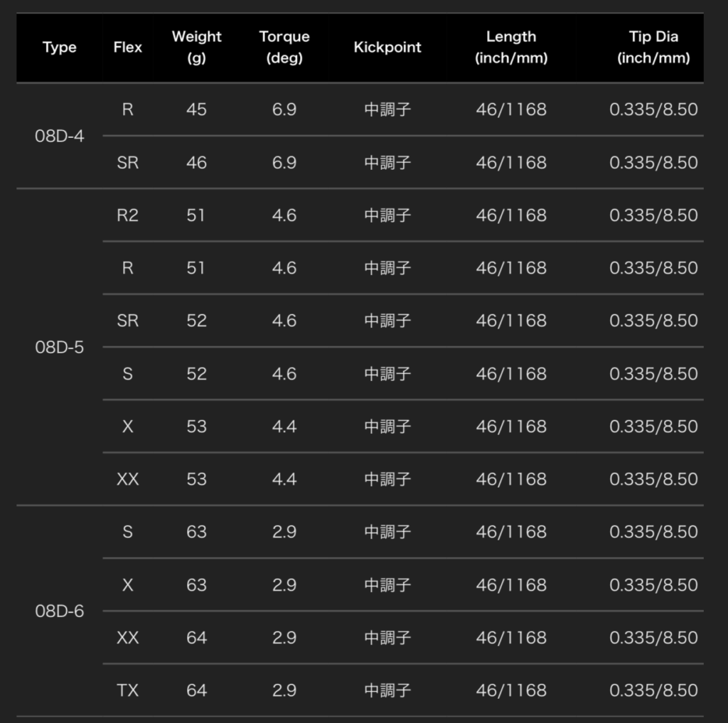This screenshot has height=723, width=728.
Task: Click the weight value 45
Action: 196,109
